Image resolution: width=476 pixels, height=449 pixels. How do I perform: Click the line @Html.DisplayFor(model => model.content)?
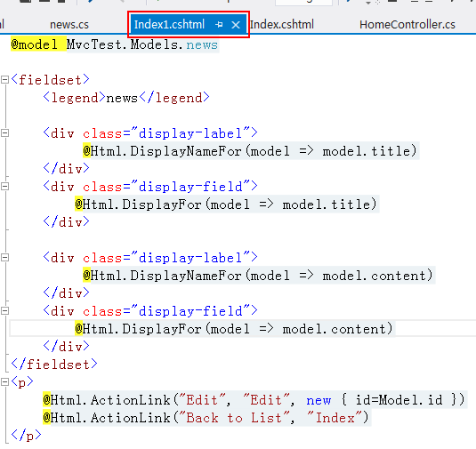pos(234,329)
